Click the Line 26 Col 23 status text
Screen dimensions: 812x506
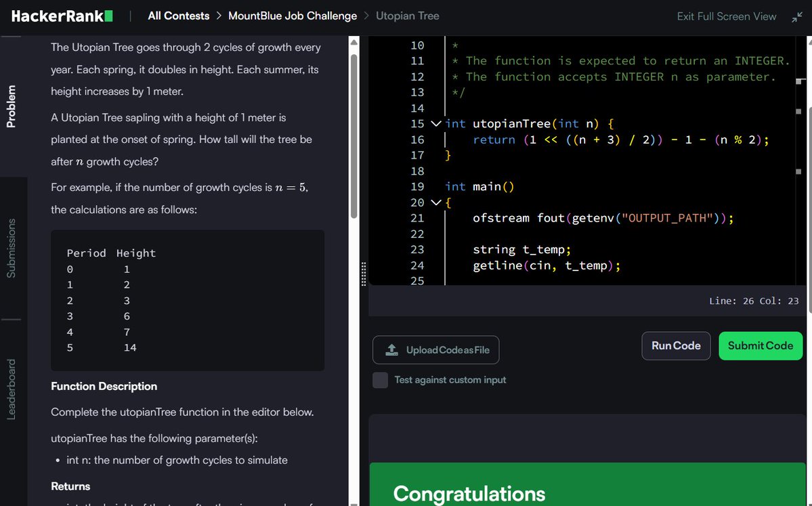pyautogui.click(x=754, y=301)
